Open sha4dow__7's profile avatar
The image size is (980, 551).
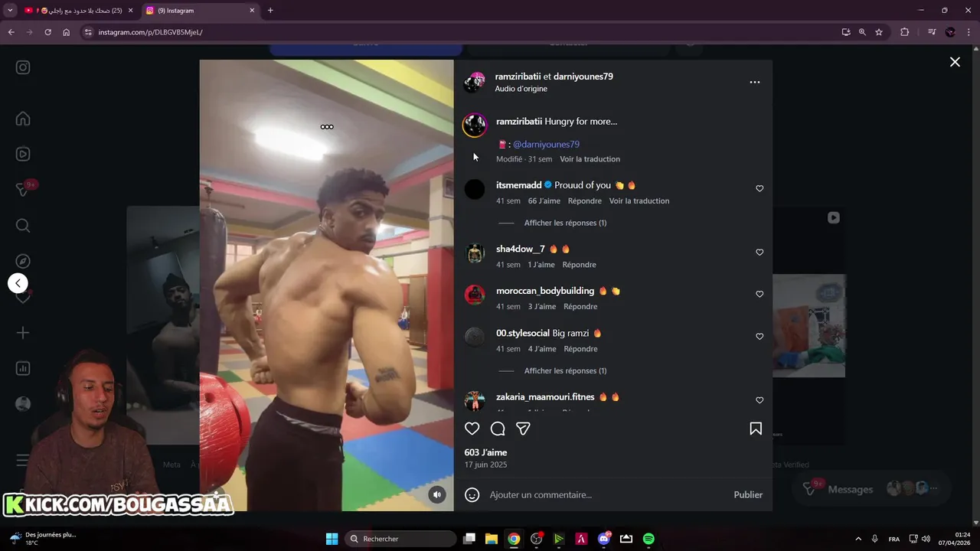(475, 253)
